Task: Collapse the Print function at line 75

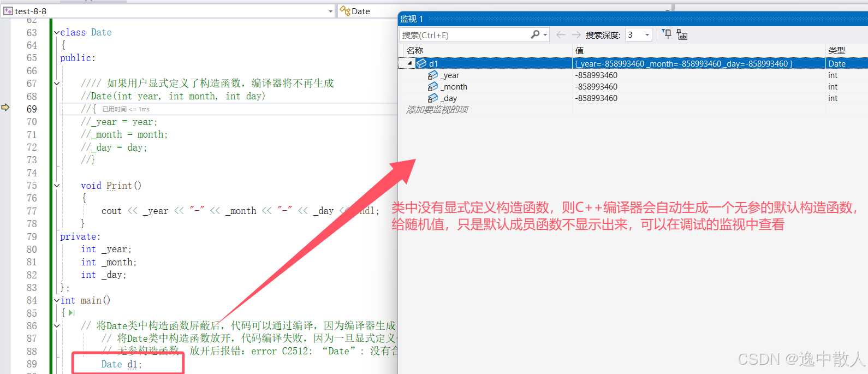Action: pyautogui.click(x=57, y=186)
